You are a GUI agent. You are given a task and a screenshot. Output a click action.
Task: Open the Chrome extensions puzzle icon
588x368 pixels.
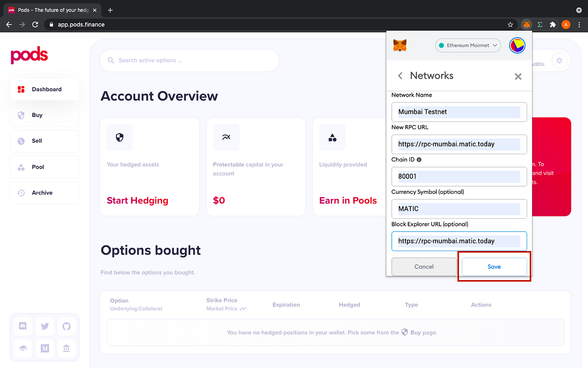(553, 24)
